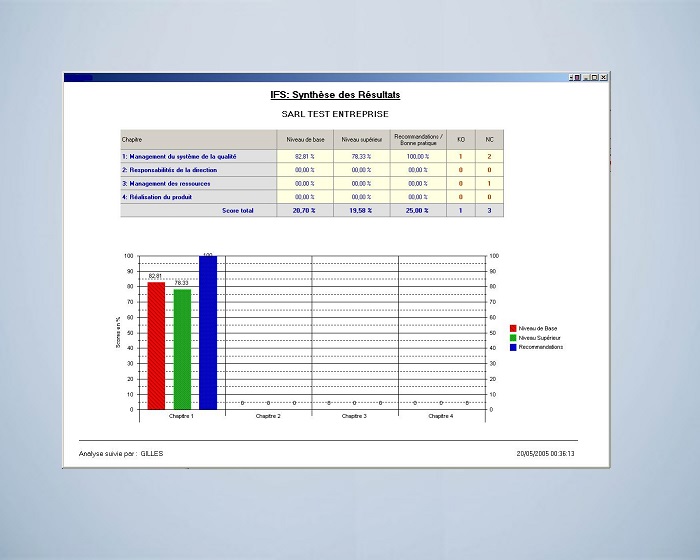Select row "3: Management des ressources"
Viewport: 700px width, 560px height.
click(312, 183)
